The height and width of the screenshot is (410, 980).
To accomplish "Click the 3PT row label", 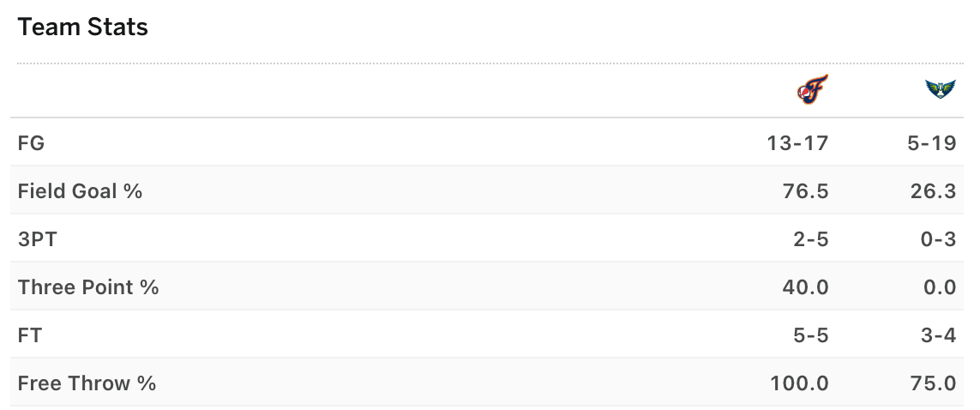I will click(x=38, y=238).
